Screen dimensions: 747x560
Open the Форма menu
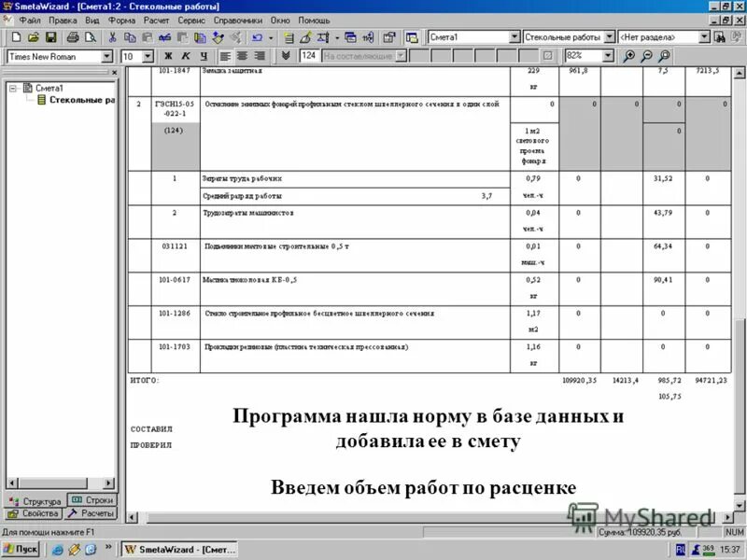tap(121, 21)
